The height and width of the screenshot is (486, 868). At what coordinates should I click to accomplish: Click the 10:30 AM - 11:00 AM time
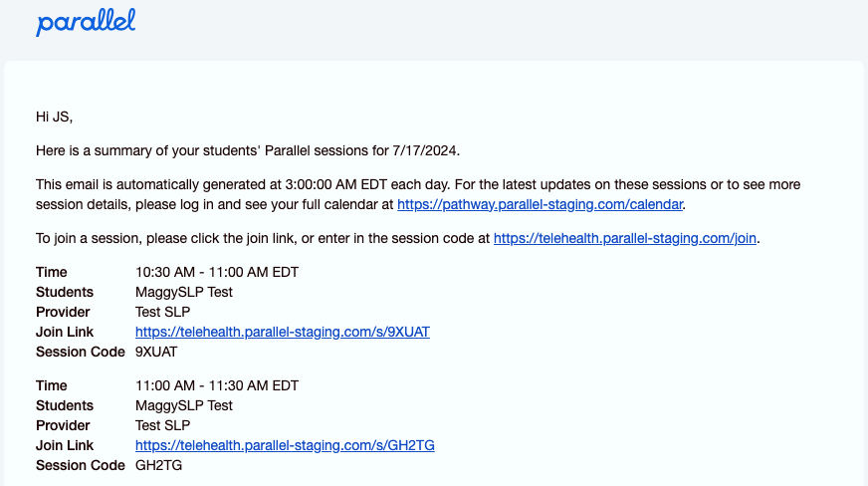click(217, 272)
